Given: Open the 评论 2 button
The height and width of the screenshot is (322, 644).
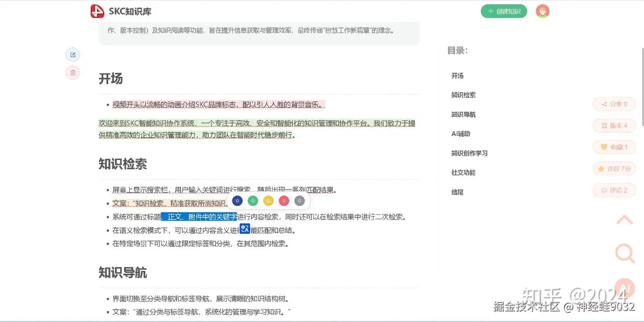Looking at the screenshot, I should tap(614, 190).
